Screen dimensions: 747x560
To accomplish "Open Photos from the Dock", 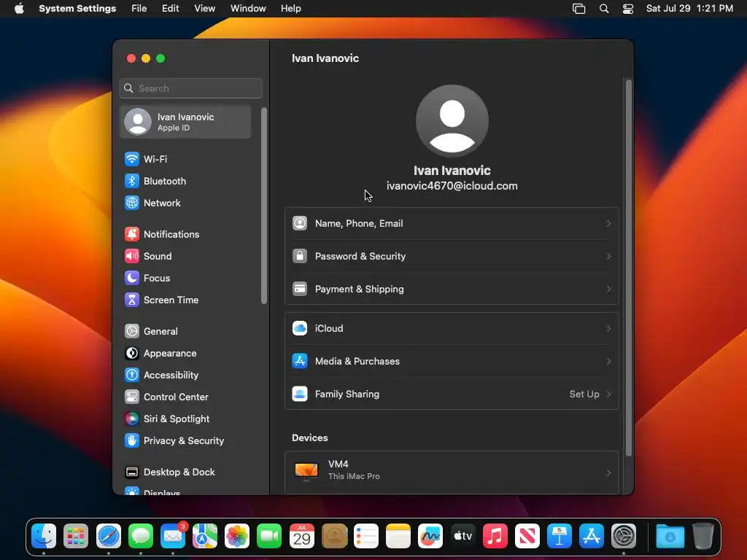I will 237,536.
